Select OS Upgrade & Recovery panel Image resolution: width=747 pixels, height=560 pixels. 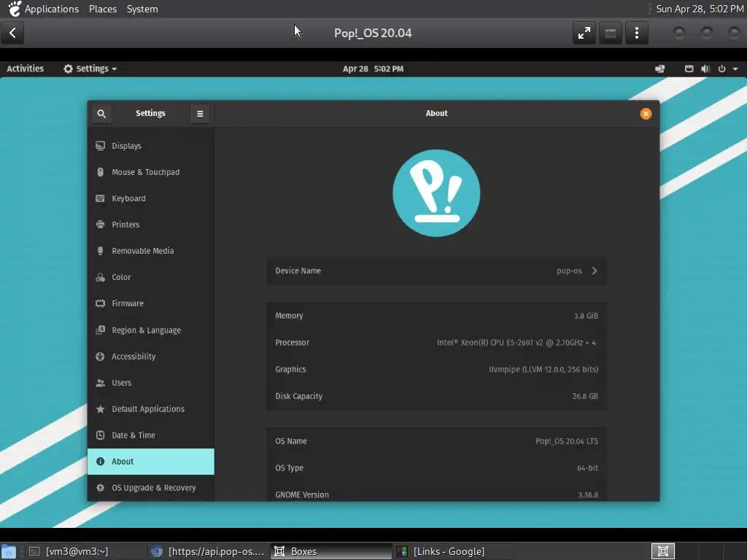pyautogui.click(x=150, y=488)
